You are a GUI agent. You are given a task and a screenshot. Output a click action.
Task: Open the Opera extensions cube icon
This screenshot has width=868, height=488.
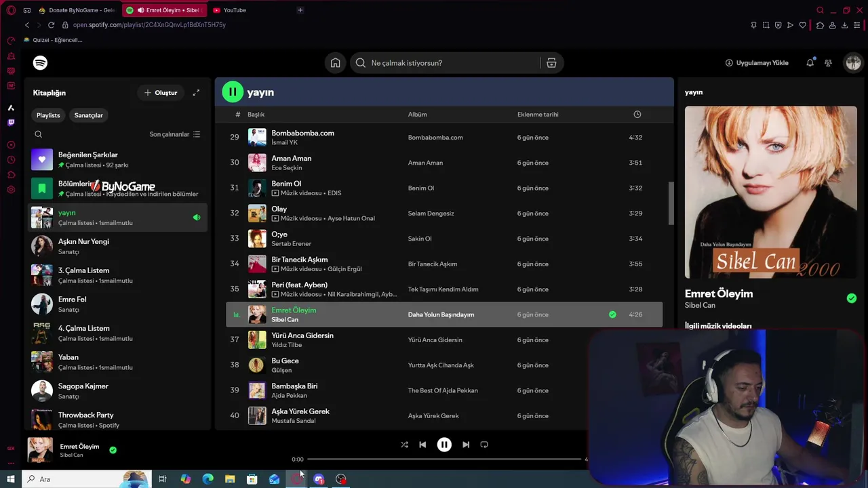click(820, 25)
